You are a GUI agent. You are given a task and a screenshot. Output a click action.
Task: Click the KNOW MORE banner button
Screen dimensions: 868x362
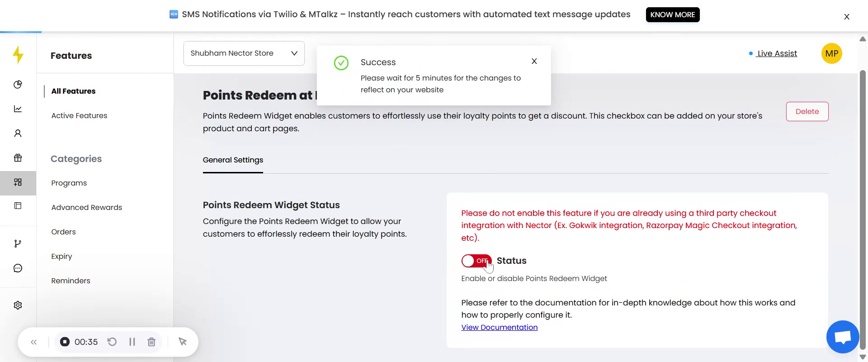672,14
